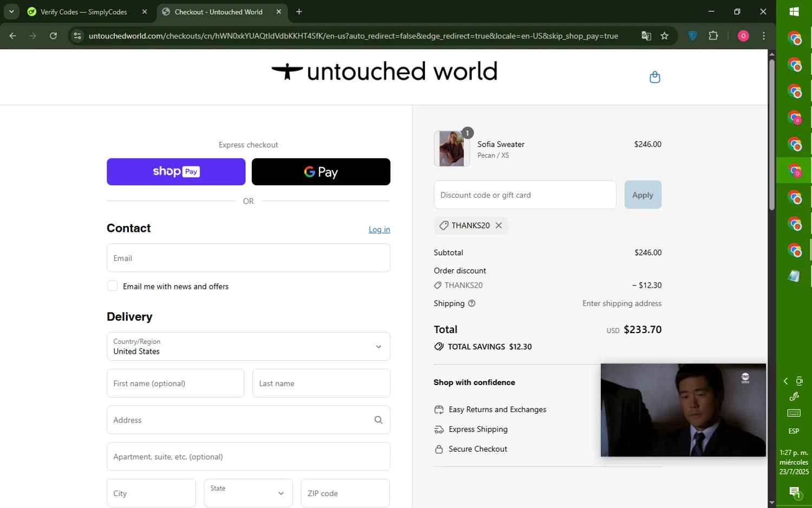This screenshot has height=508, width=812.
Task: Click the browser address bar URL
Action: pyautogui.click(x=353, y=36)
